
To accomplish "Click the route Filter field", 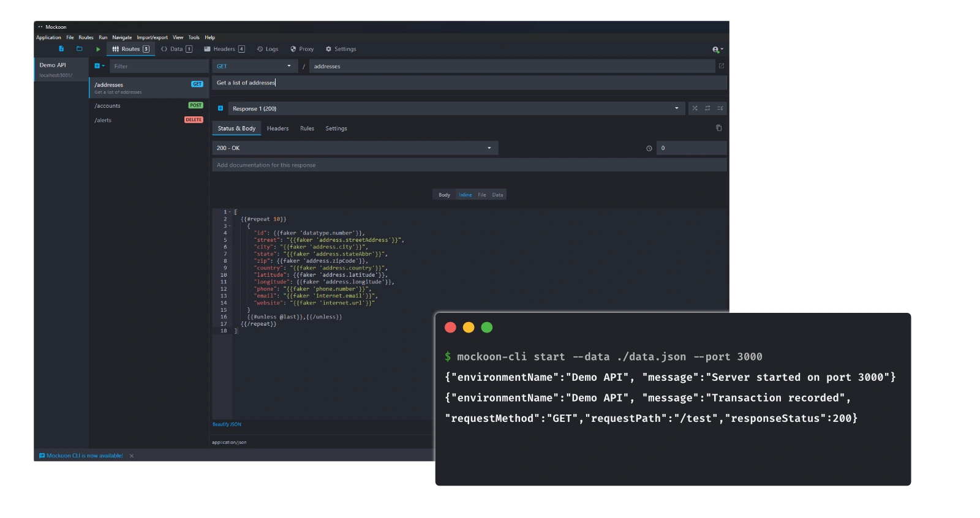I will click(x=159, y=66).
